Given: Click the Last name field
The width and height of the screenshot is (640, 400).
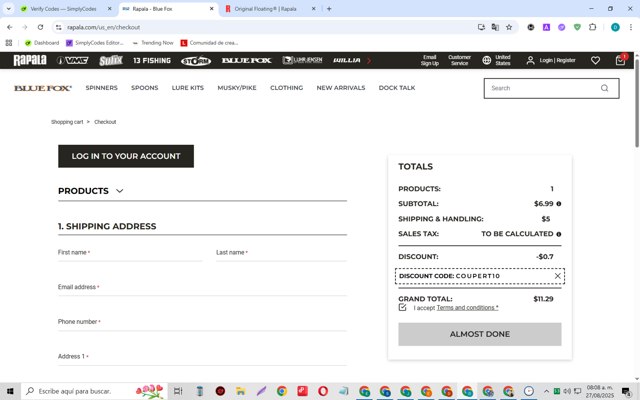Looking at the screenshot, I should 281,253.
